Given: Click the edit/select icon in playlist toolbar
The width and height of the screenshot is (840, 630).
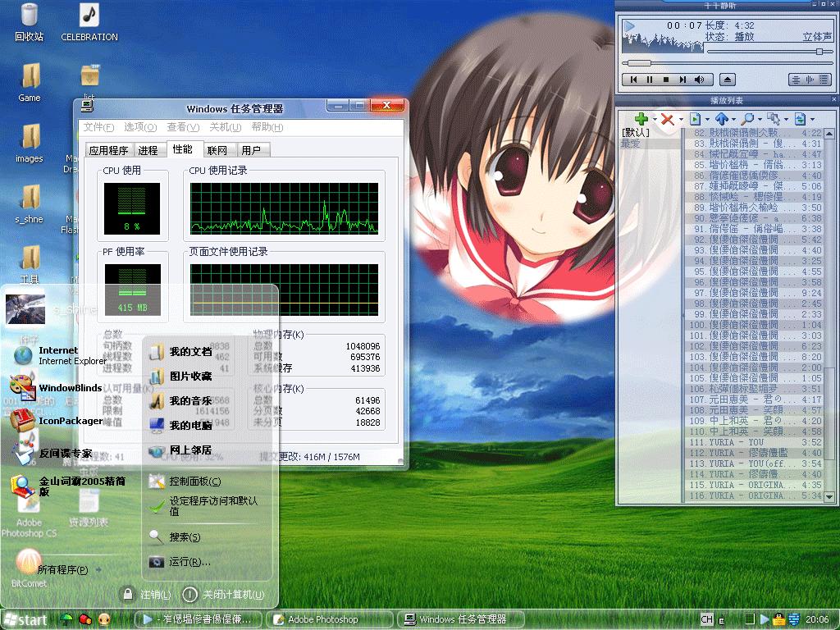Looking at the screenshot, I should click(774, 119).
